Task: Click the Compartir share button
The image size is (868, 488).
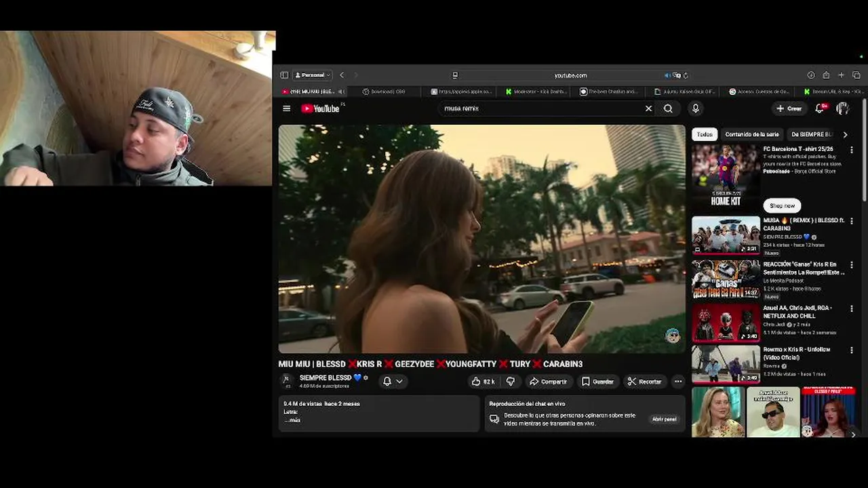Action: tap(548, 382)
